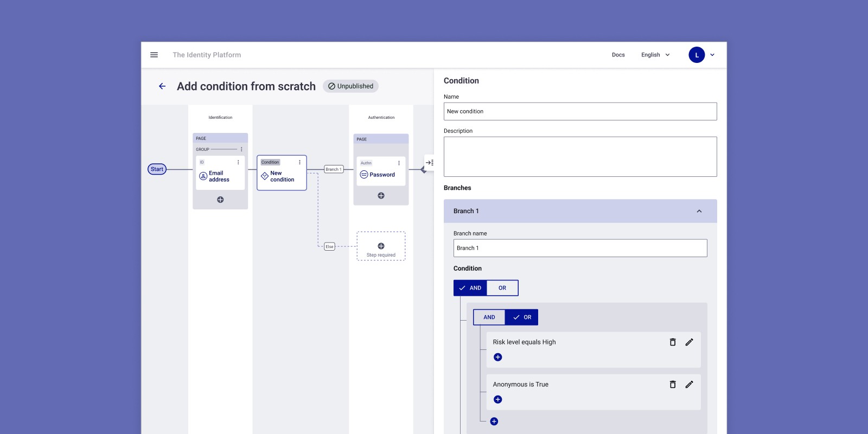Select the Email address step card
The height and width of the screenshot is (434, 868).
220,173
